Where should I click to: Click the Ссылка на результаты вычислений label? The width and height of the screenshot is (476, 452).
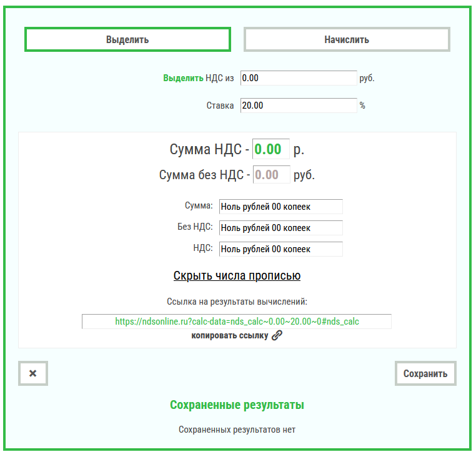(237, 302)
